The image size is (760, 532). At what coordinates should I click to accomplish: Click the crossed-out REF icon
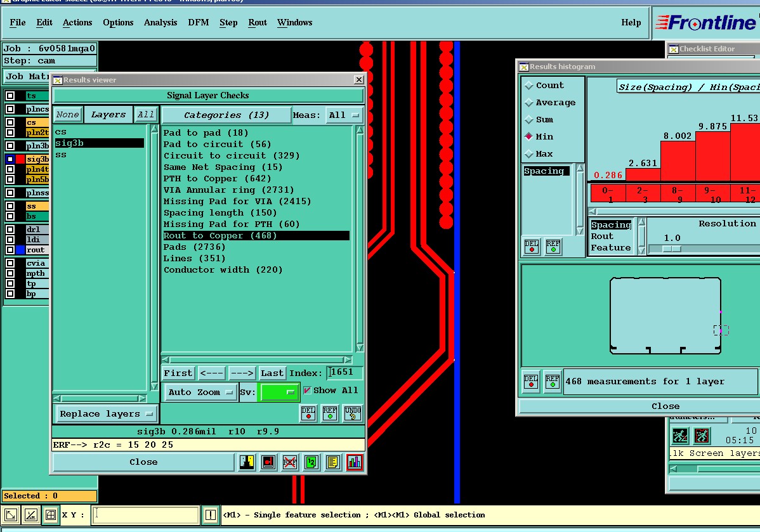click(x=289, y=462)
